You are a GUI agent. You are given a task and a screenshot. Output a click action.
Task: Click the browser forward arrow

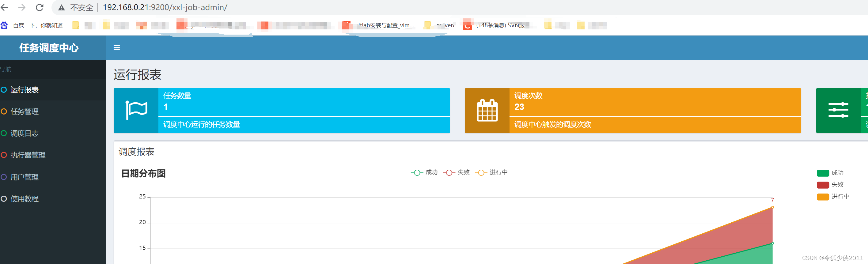[22, 7]
